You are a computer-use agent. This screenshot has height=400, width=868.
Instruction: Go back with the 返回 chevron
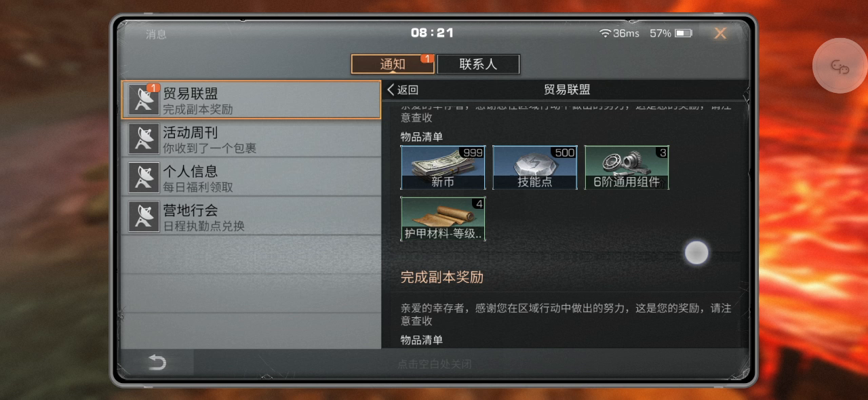tap(403, 90)
